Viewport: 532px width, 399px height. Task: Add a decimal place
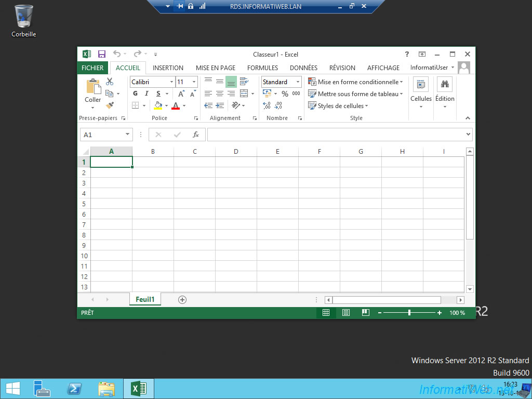point(267,105)
